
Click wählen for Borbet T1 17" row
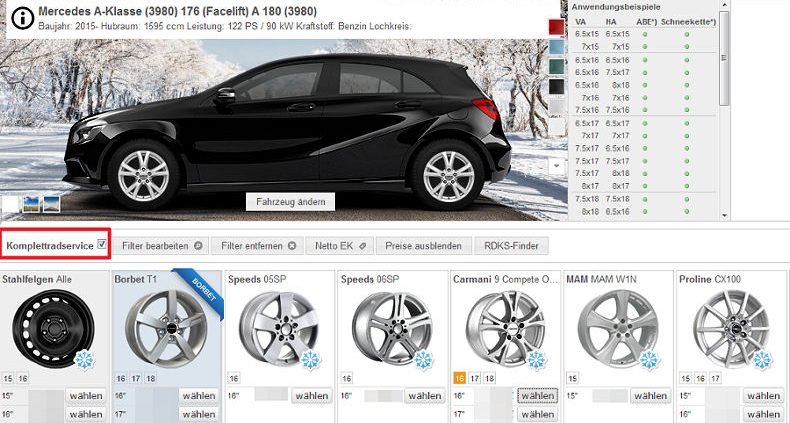(199, 414)
